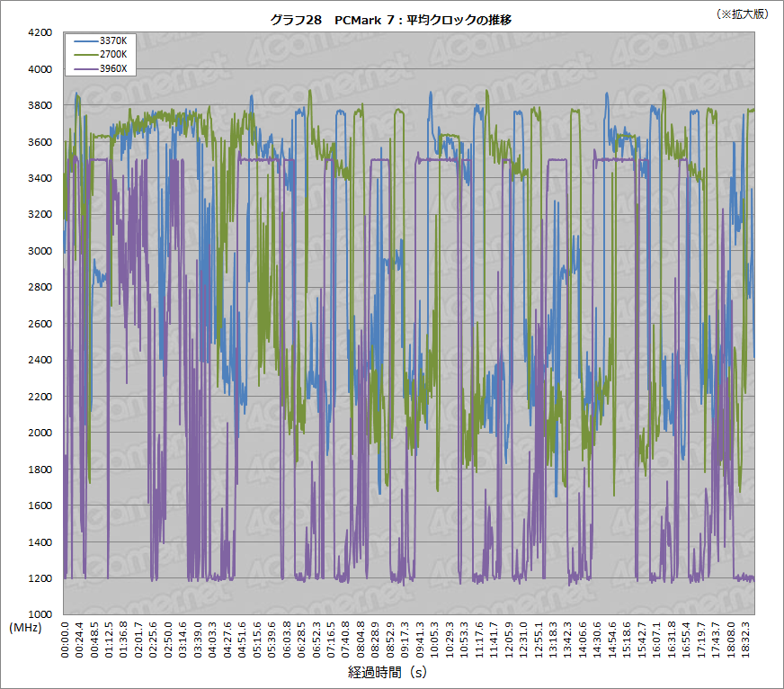
Task: Click the blue 3370K legend line swatch
Action: pyautogui.click(x=85, y=41)
